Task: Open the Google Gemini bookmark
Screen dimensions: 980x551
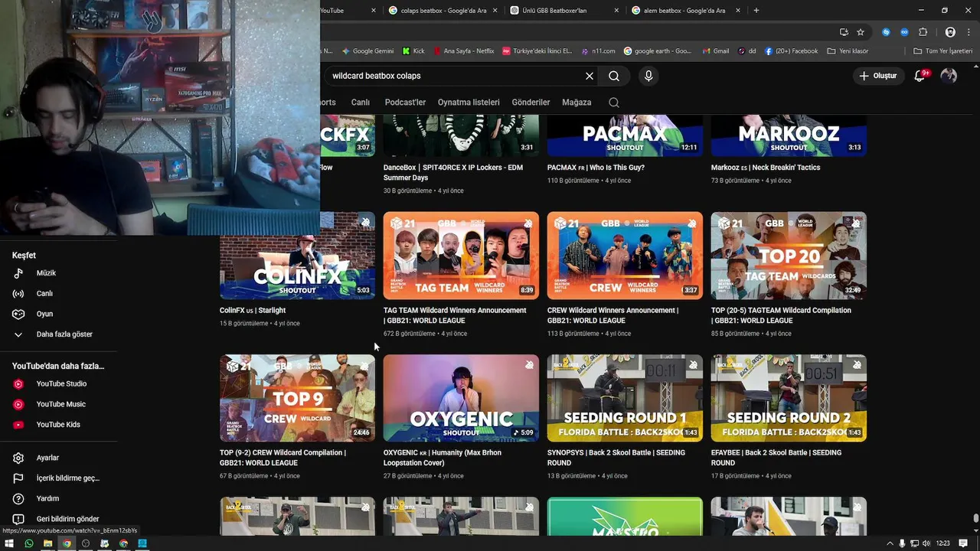Action: [367, 51]
